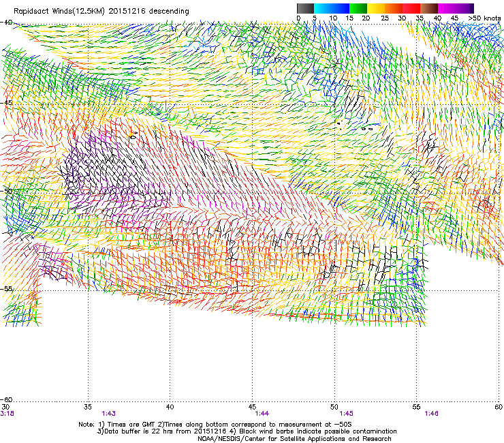Click the '55' longitude label on bottom axis

pos(416,407)
